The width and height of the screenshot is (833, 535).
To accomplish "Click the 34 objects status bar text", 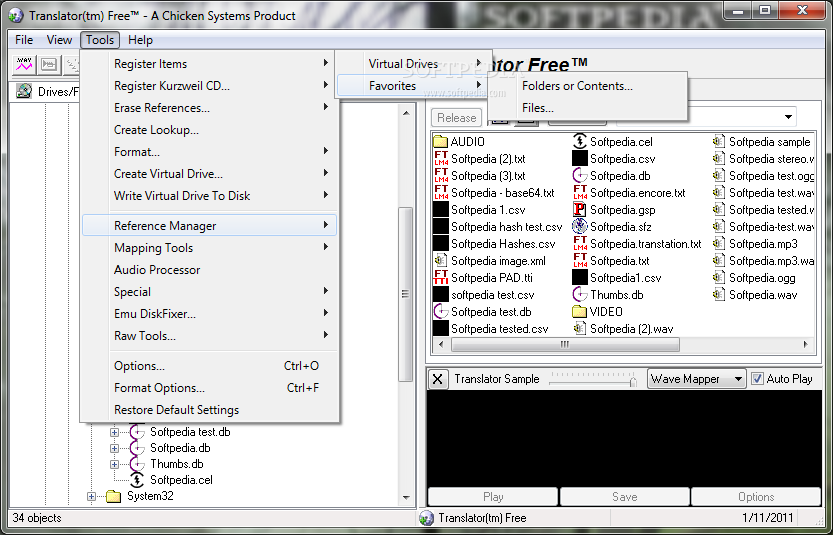I will coord(37,518).
